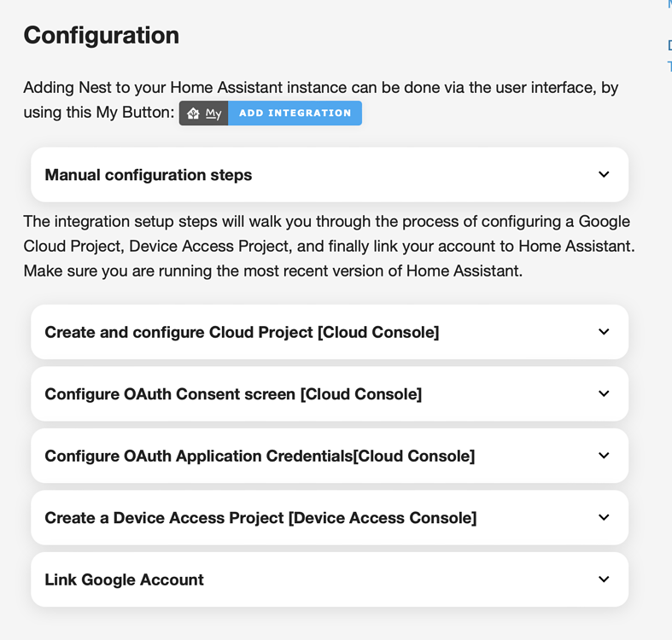The width and height of the screenshot is (672, 640).
Task: Click Create and configure Cloud Project title
Action: coord(242,333)
